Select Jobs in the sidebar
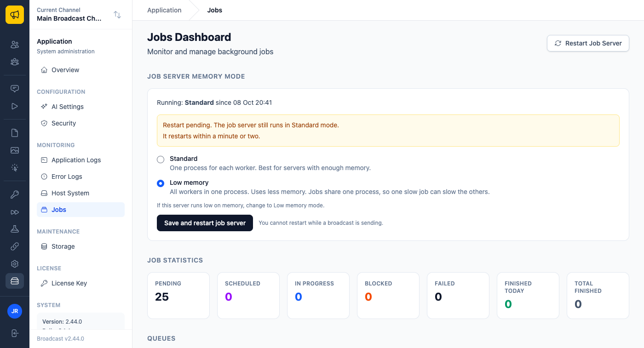The width and height of the screenshot is (644, 348). (80, 210)
